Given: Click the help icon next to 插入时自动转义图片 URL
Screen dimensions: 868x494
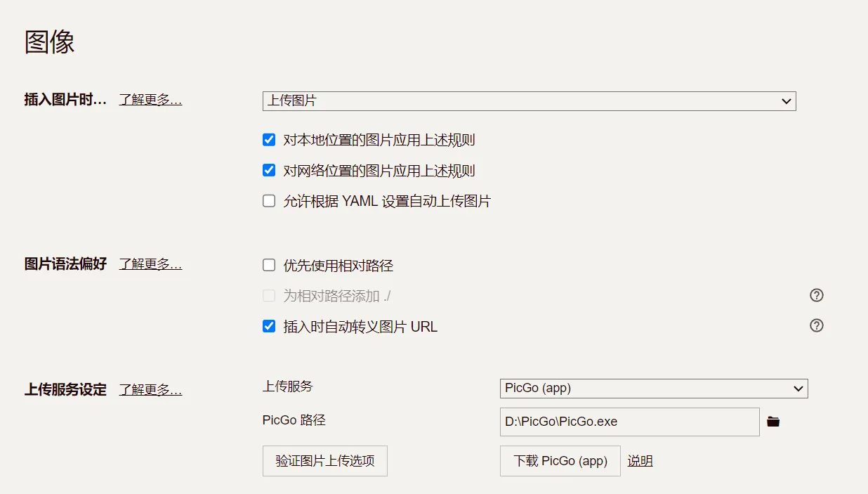Looking at the screenshot, I should (x=816, y=325).
